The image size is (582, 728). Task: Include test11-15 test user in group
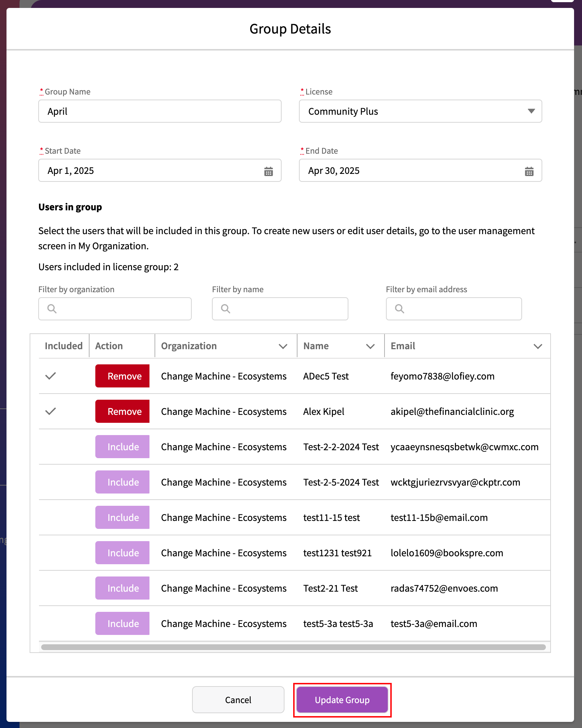click(122, 517)
